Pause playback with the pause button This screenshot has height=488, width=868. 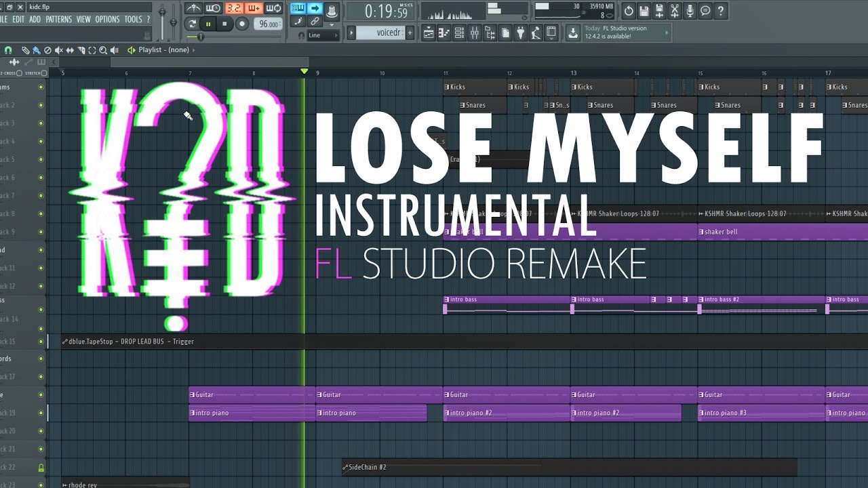point(208,24)
